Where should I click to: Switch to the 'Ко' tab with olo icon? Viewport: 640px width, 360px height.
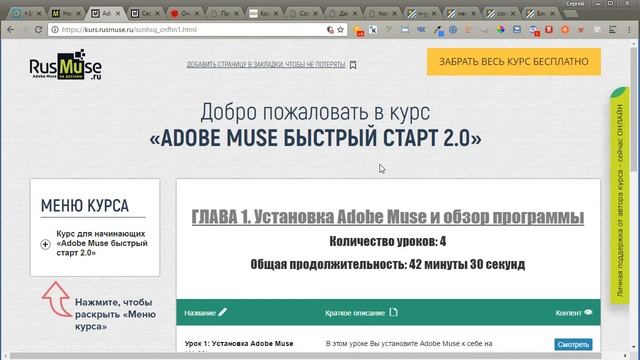[x=263, y=13]
